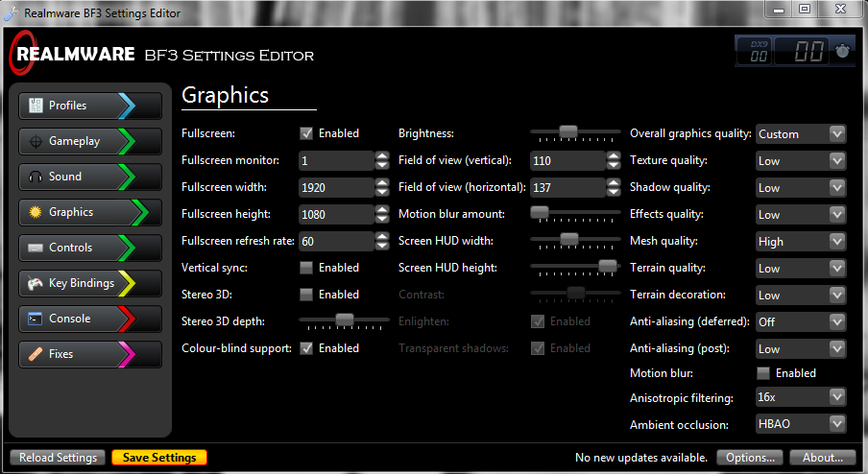Click the Profiles sidebar icon

click(36, 106)
